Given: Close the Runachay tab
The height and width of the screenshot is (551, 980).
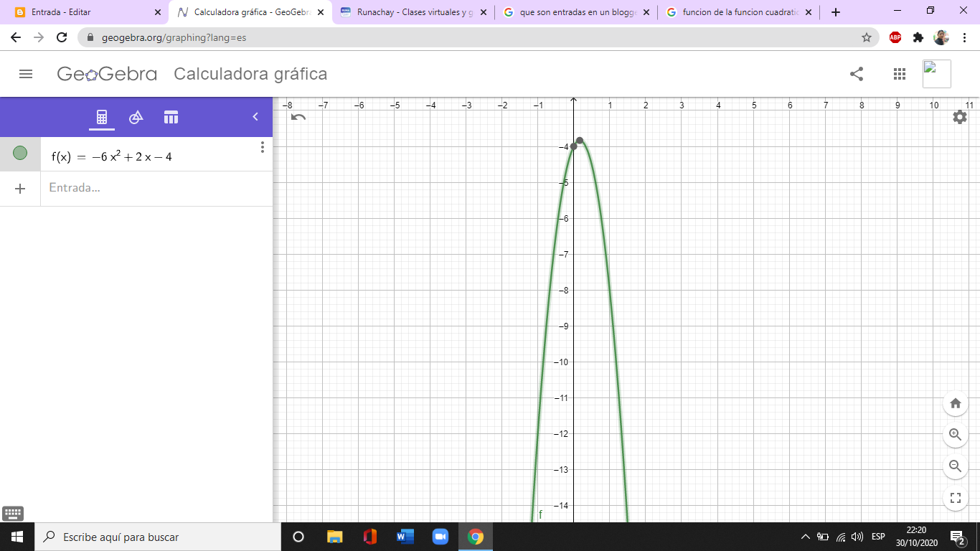Looking at the screenshot, I should coord(484,12).
